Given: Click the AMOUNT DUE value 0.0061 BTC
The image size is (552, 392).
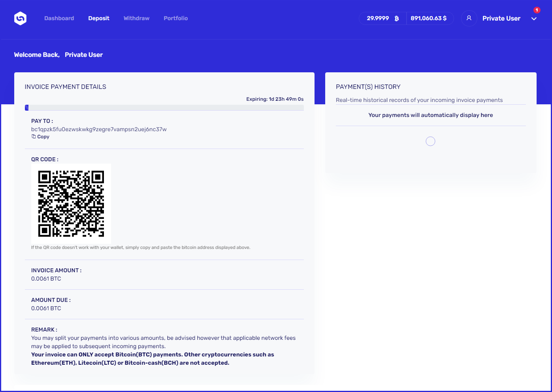Looking at the screenshot, I should 46,308.
